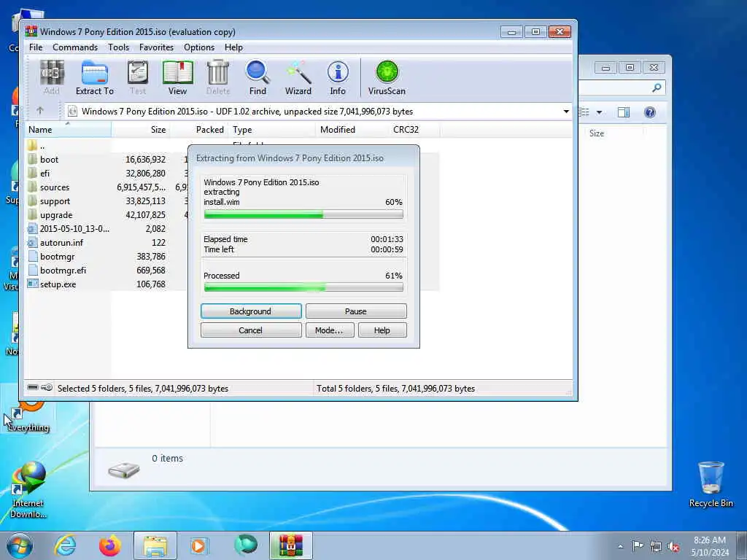Select the efi folder icon
Viewport: 747px width, 560px height.
point(32,173)
